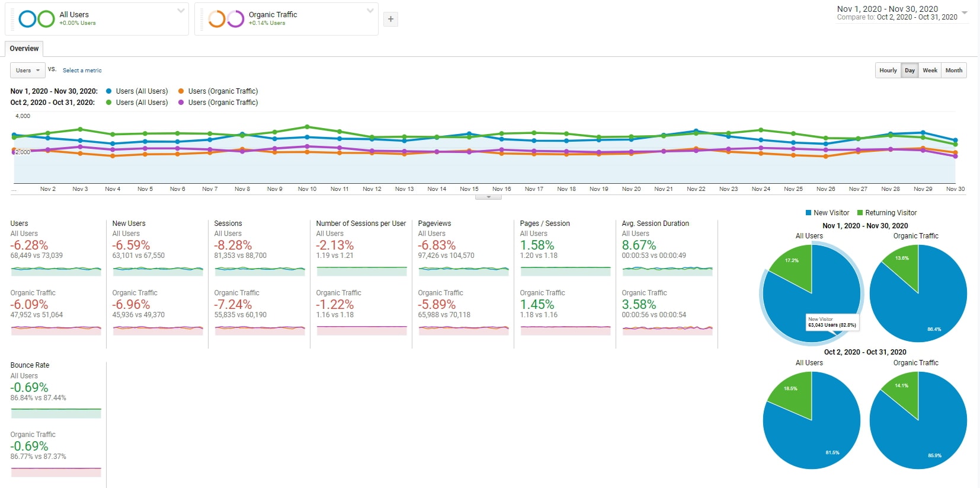The height and width of the screenshot is (488, 980).
Task: Click the Sessions metric heading
Action: 228,224
